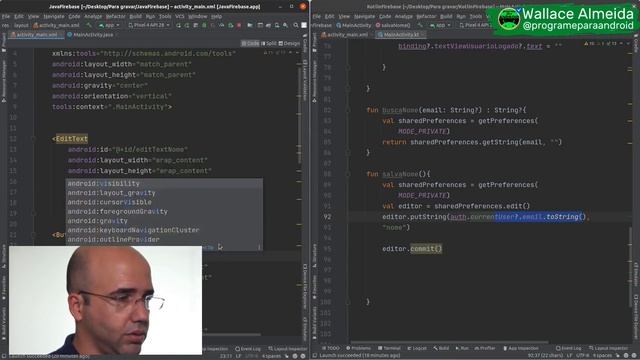Click layout breadcrumb in JavaFirebase navigation bar
The width and height of the screenshot is (640, 360).
pos(21,25)
